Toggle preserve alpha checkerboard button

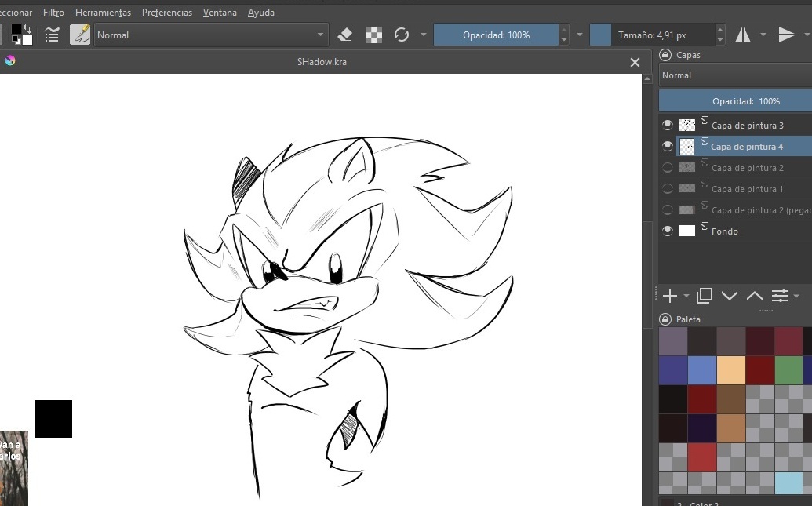(x=373, y=35)
